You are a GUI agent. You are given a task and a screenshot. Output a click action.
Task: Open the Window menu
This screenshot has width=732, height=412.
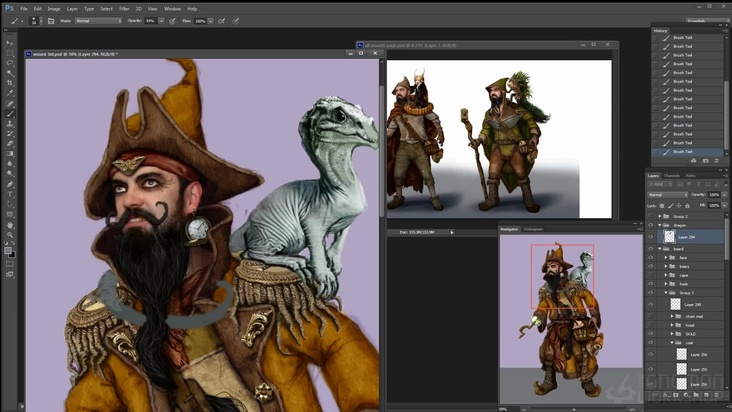[x=172, y=9]
